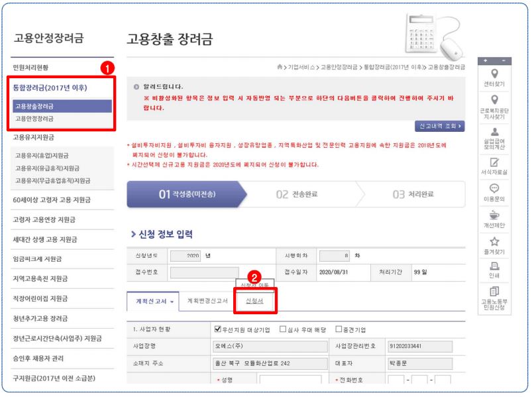
Task: Expand 고용유지지원금 sidebar menu
Action: [x=33, y=137]
